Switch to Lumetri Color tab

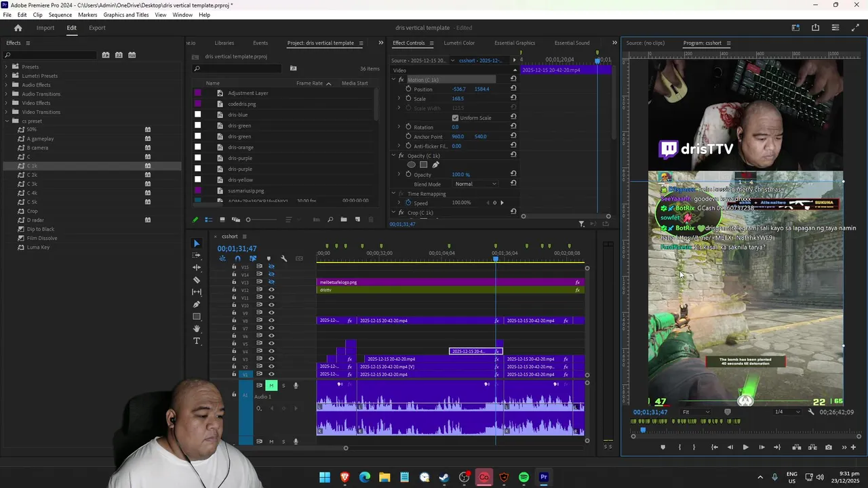459,43
